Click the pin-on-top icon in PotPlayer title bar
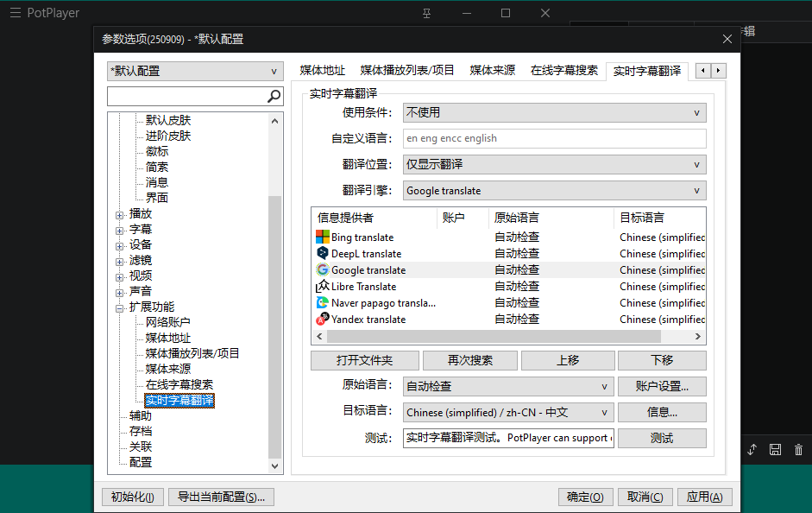The width and height of the screenshot is (812, 513). tap(427, 13)
